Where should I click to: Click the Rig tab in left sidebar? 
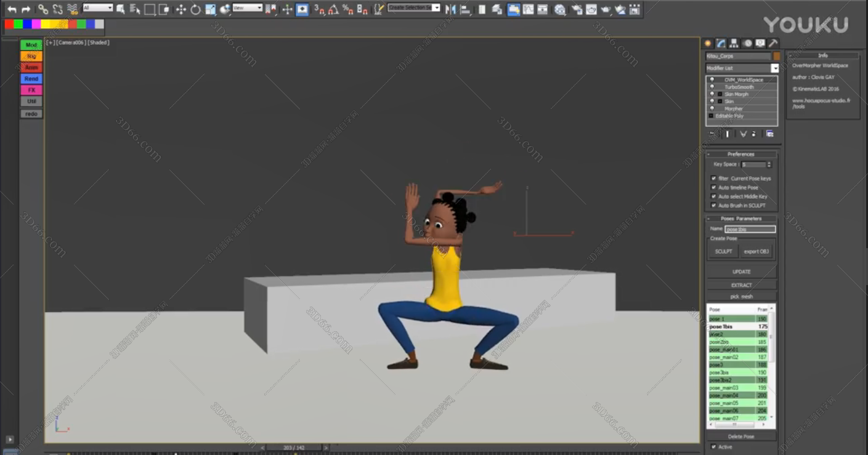click(31, 55)
